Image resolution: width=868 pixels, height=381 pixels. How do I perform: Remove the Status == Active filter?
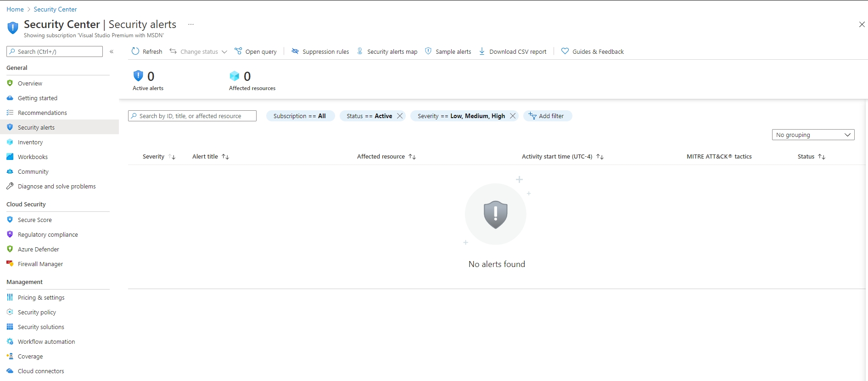click(x=400, y=116)
